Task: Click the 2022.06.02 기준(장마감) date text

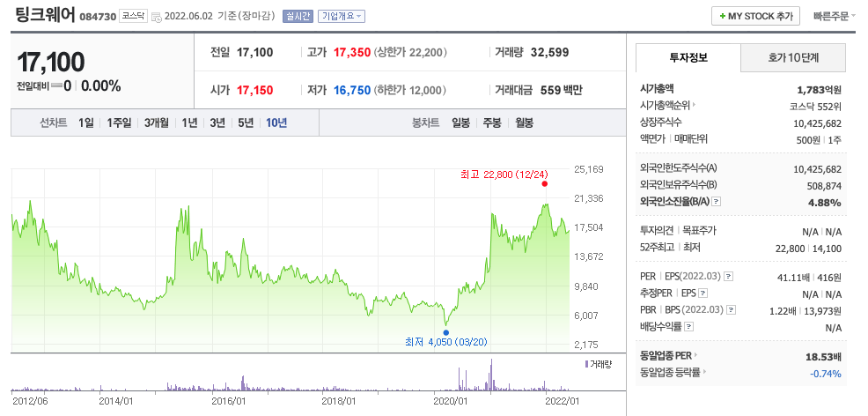Action: [x=220, y=16]
